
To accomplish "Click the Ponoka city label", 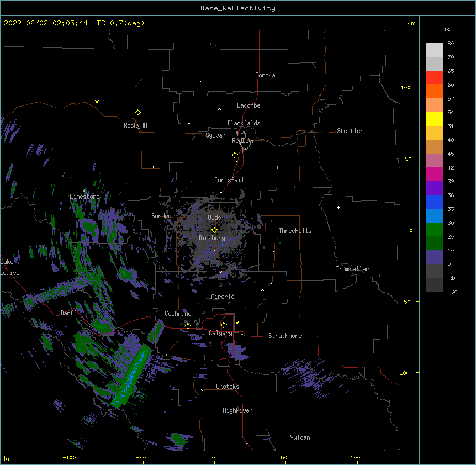I will tap(265, 75).
